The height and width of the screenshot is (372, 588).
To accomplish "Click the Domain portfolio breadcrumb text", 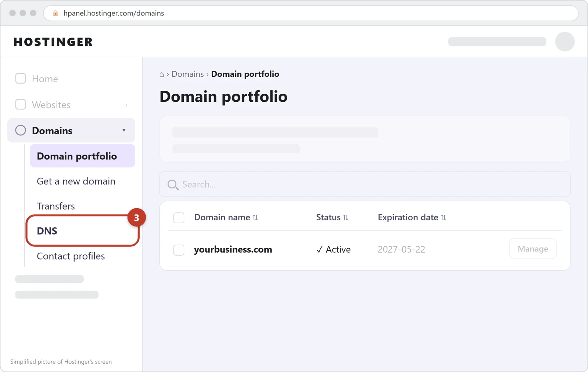I will tap(245, 74).
